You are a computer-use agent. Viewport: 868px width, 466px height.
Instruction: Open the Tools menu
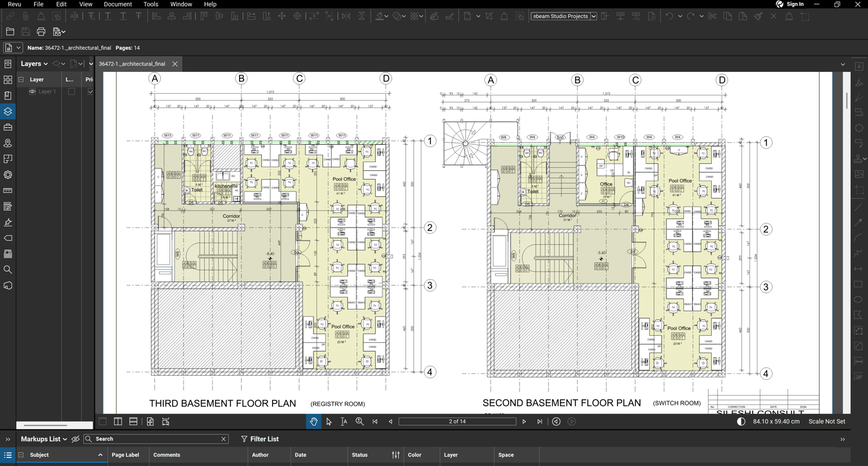(x=151, y=4)
